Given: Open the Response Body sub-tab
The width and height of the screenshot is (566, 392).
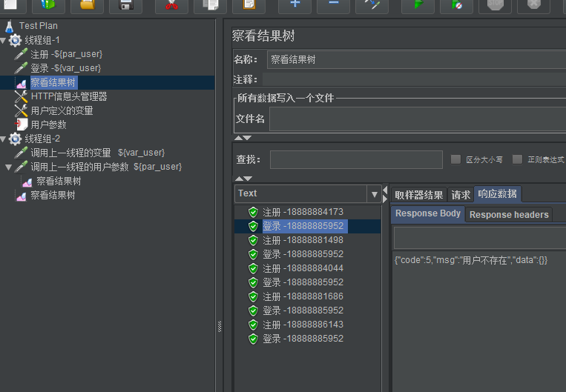Looking at the screenshot, I should [x=428, y=214].
